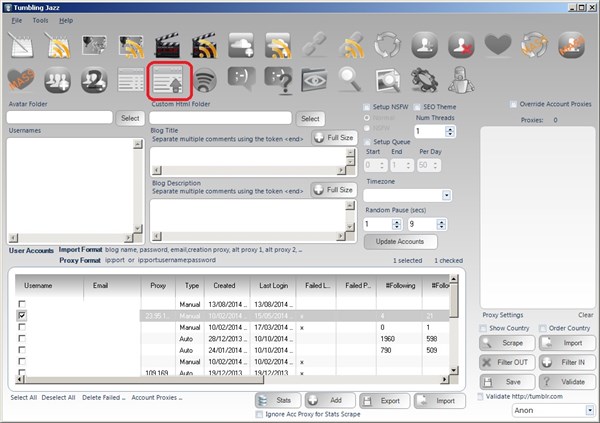Image resolution: width=600 pixels, height=423 pixels.
Task: Click the Select All link
Action: tap(24, 397)
